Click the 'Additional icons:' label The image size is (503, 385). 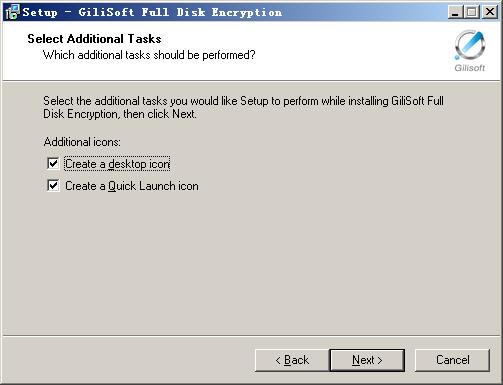click(82, 142)
